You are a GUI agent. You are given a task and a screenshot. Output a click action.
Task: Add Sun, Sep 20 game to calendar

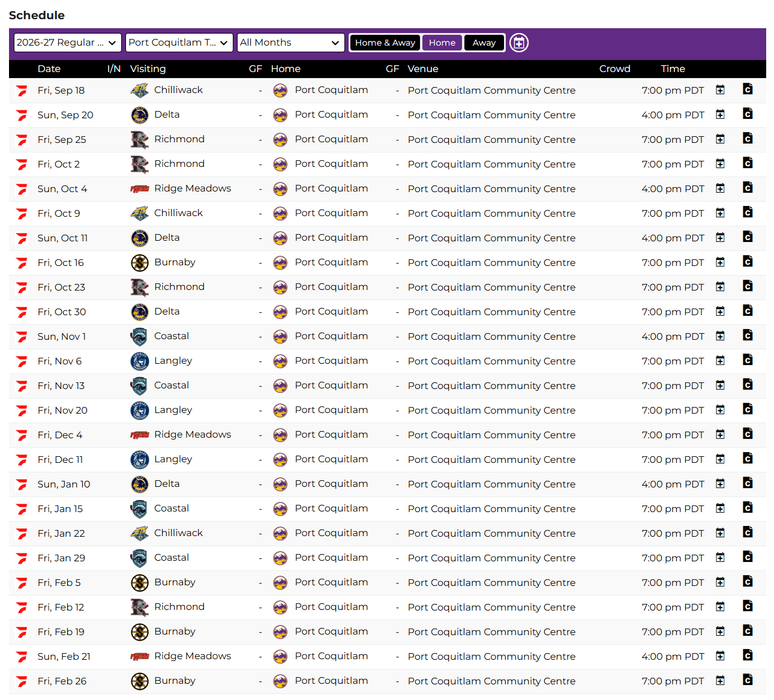(720, 115)
